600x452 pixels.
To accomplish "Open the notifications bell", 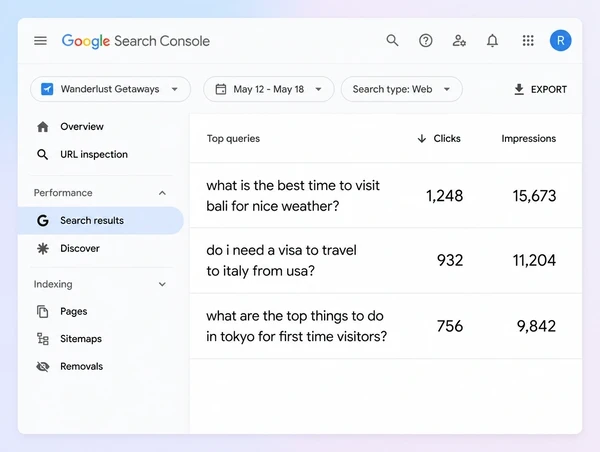I will coord(492,41).
